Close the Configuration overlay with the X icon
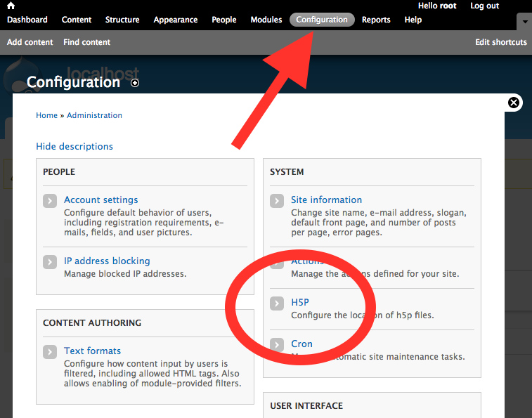This screenshot has height=418, width=532. click(514, 103)
